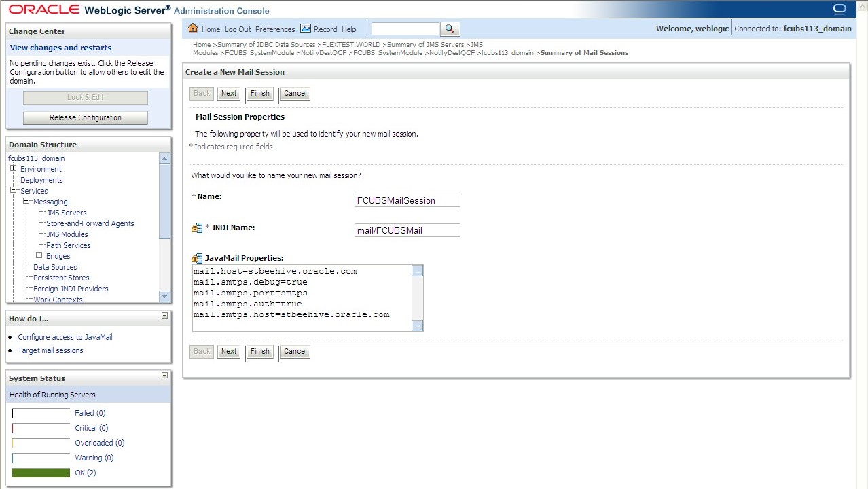Open Foreign JNDI Providers tree item
Screen dimensions: 868x489
71,289
